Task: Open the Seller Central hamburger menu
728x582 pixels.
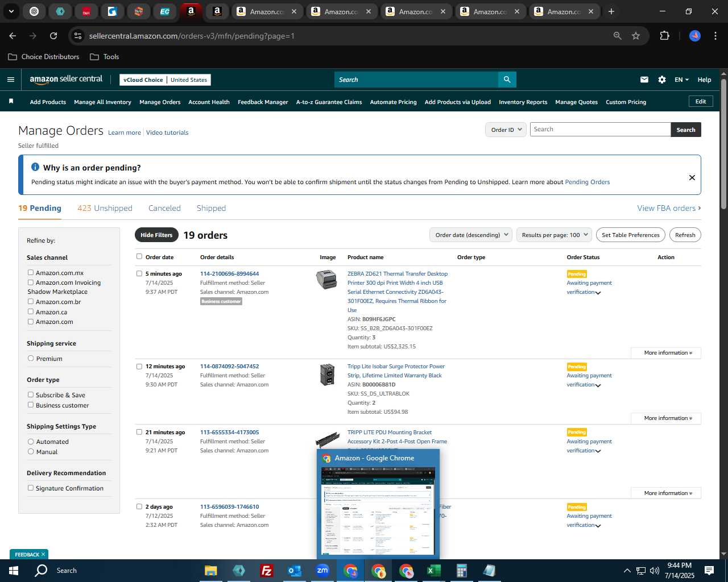Action: coord(10,80)
